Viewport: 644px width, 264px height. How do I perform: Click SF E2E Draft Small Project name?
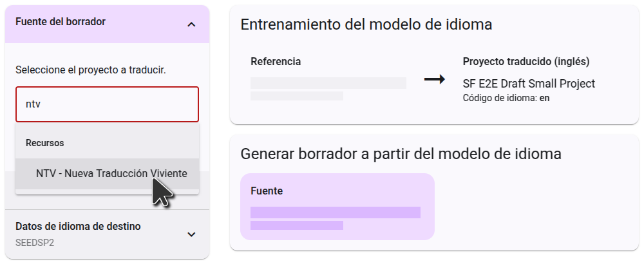529,84
